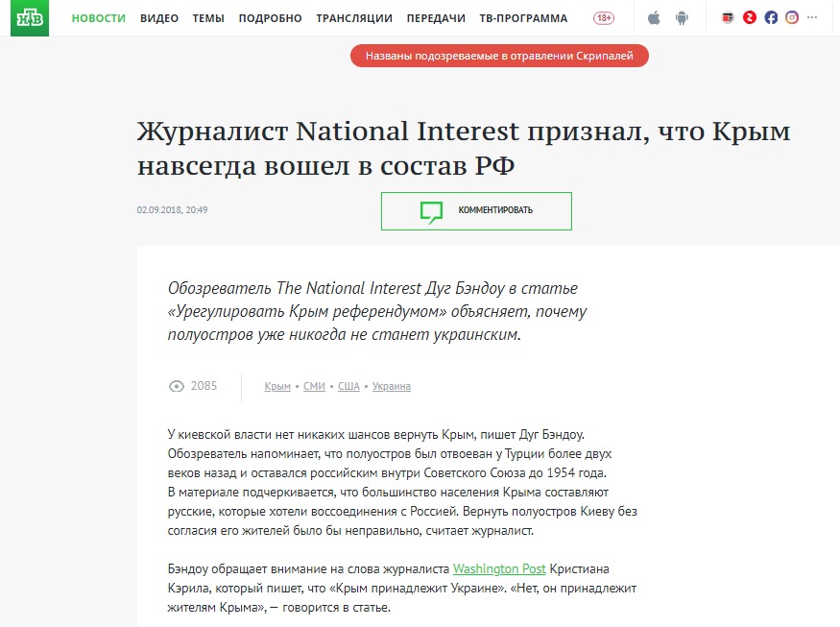840x627 pixels.
Task: Open the Washington Post link in the article
Action: [499, 569]
